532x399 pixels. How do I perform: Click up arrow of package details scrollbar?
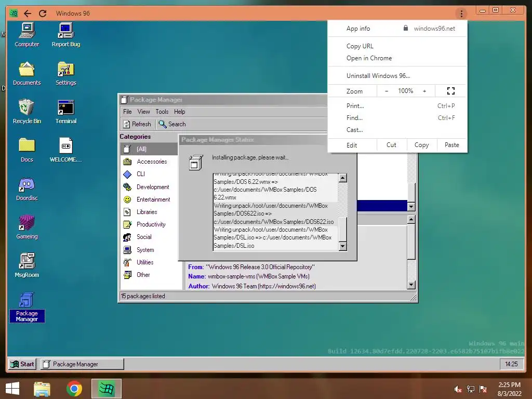(x=411, y=220)
